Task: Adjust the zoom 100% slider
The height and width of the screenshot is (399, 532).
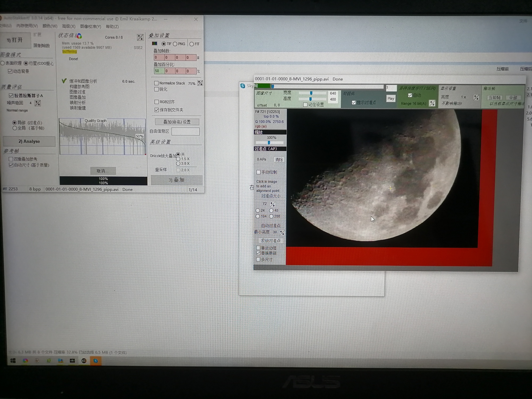Action: click(x=269, y=143)
